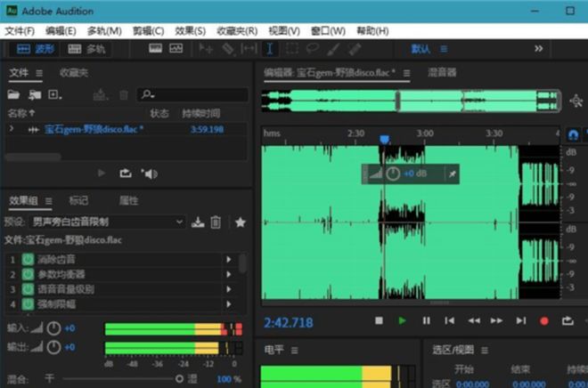Image resolution: width=588 pixels, height=388 pixels.
Task: Switch to the 收藏夹 tab in Files panel
Action: (74, 73)
